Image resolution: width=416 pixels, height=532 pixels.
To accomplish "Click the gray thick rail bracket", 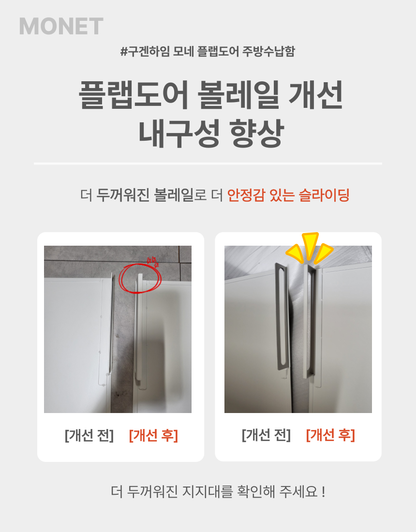I will [282, 316].
